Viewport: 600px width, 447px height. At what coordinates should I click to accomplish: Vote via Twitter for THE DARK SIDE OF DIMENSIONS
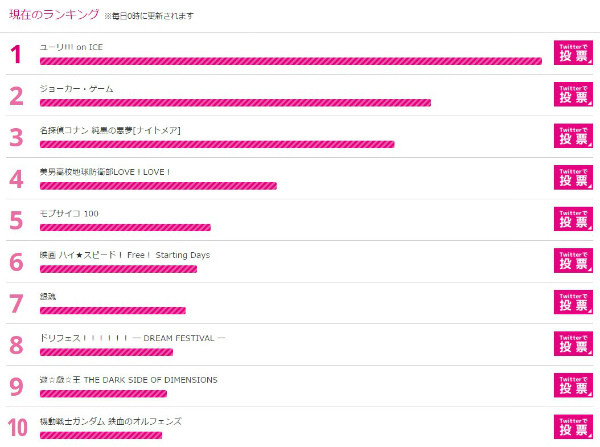click(x=573, y=385)
